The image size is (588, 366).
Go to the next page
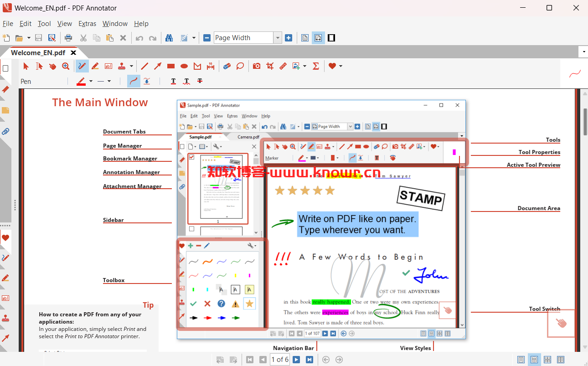click(x=296, y=360)
